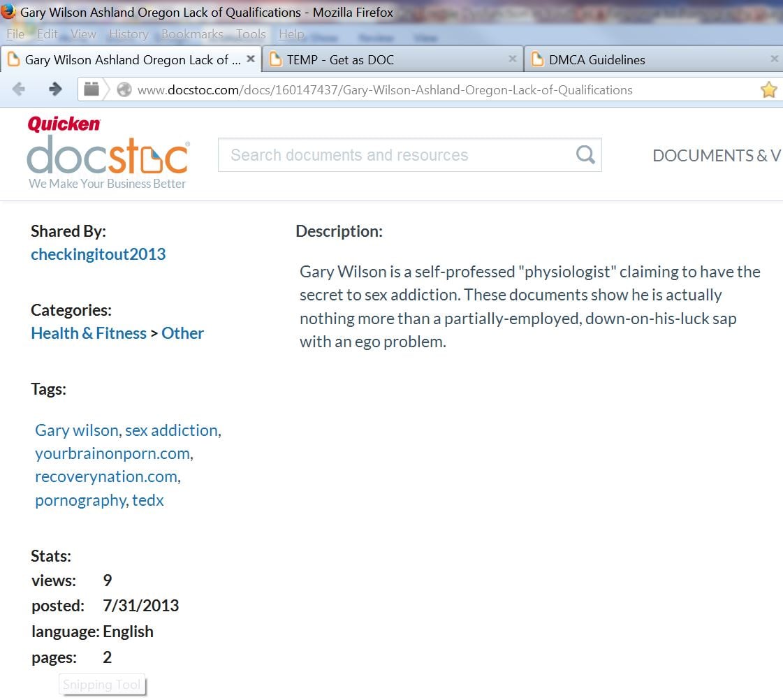Close the TEMP - Get as DOC tab

[x=512, y=59]
